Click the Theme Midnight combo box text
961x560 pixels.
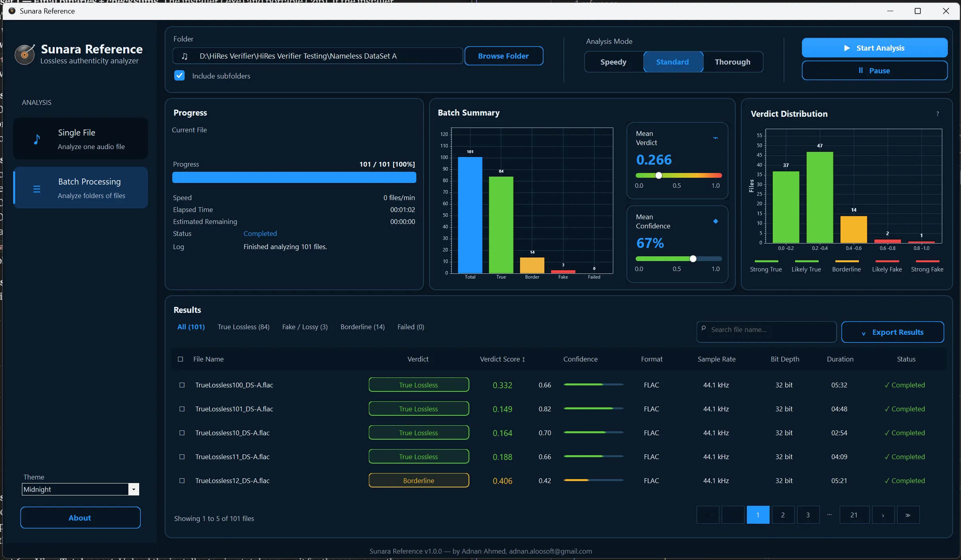click(x=37, y=489)
